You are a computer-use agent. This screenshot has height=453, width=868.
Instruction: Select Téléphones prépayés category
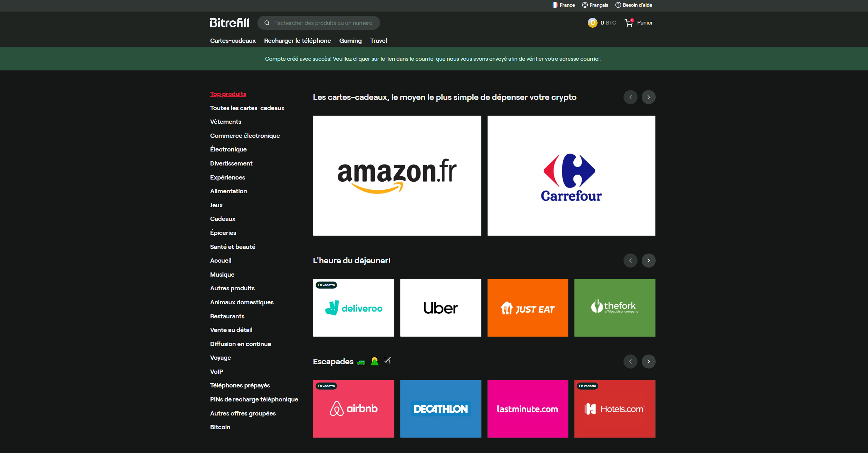point(240,385)
